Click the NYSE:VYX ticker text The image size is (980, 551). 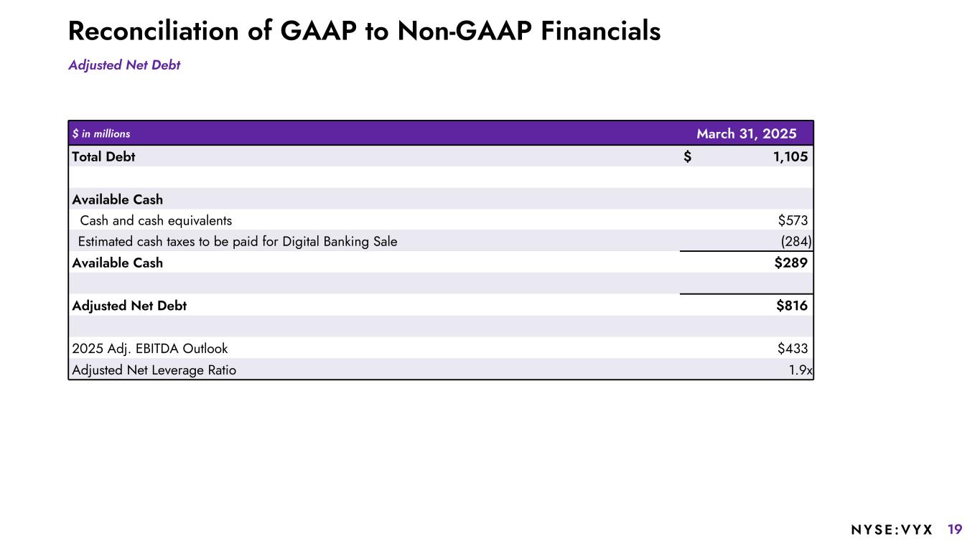point(892,530)
